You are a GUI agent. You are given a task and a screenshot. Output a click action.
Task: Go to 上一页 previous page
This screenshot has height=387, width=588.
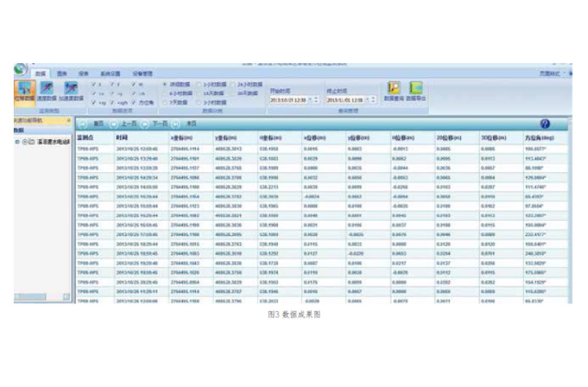pos(129,124)
